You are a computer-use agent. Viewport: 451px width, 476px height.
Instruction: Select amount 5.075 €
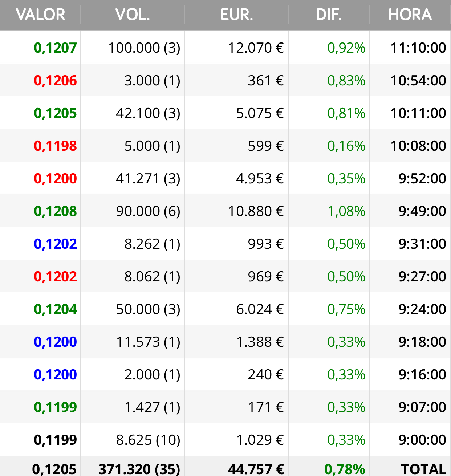(260, 113)
